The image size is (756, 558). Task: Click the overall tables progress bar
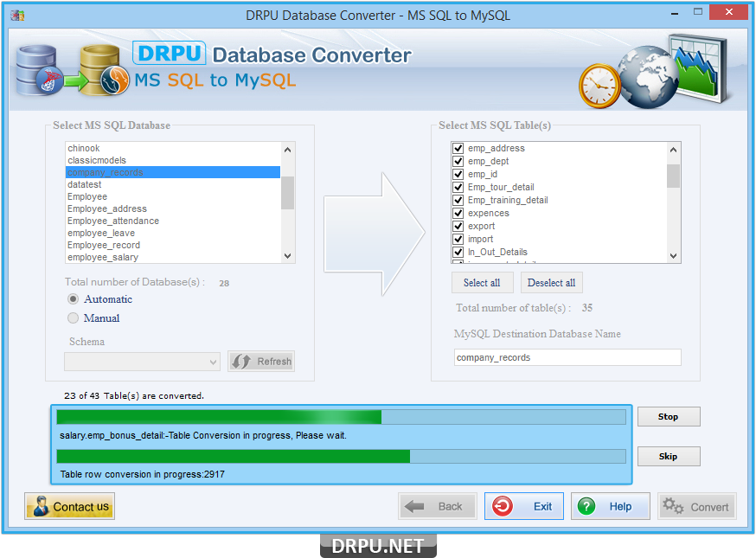[342, 417]
